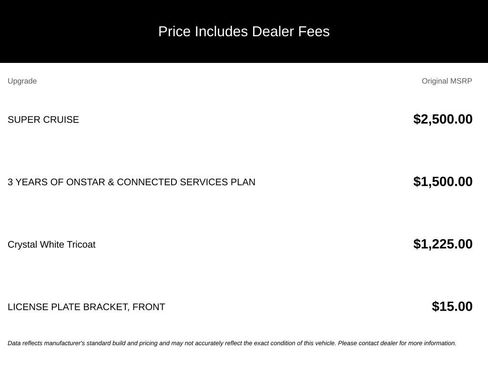Click the word Price in the banner title

(174, 31)
